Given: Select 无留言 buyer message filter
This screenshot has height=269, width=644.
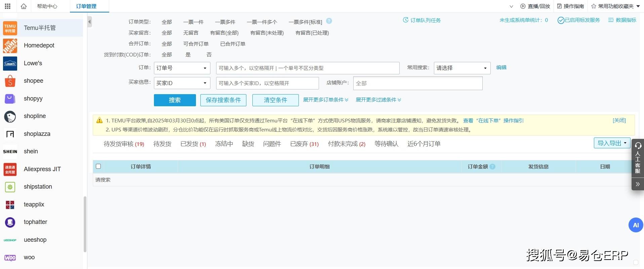Looking at the screenshot, I should pyautogui.click(x=191, y=33).
